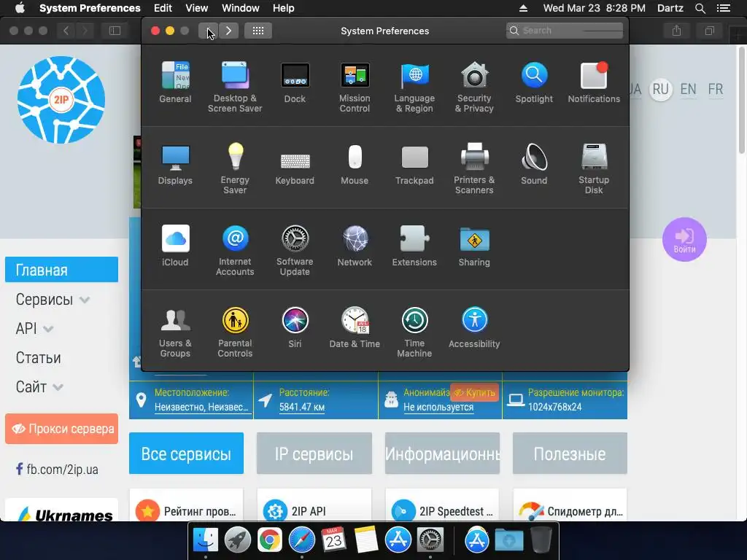Screen dimensions: 747x560
Task: Select the Все сервисы tab
Action: coord(186,454)
